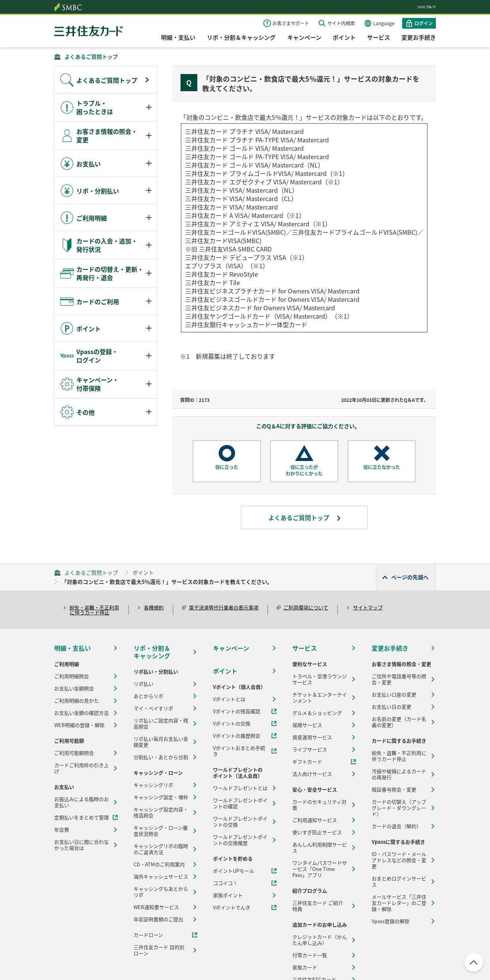
Task: Open the ポイント menu in header
Action: [x=344, y=37]
